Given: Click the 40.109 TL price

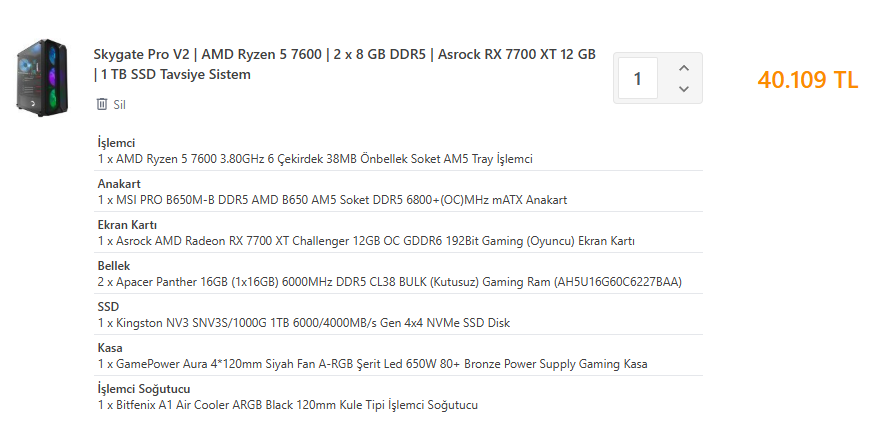Looking at the screenshot, I should [x=808, y=81].
